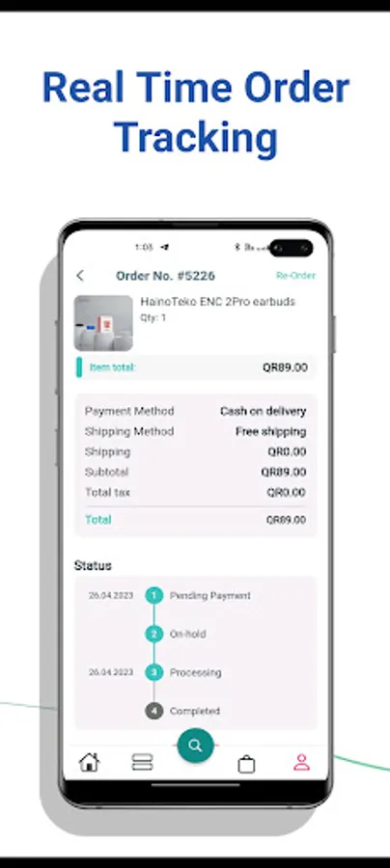Screen dimensions: 390x868
Task: Select step 1 Pending Payment marker
Action: (x=154, y=596)
